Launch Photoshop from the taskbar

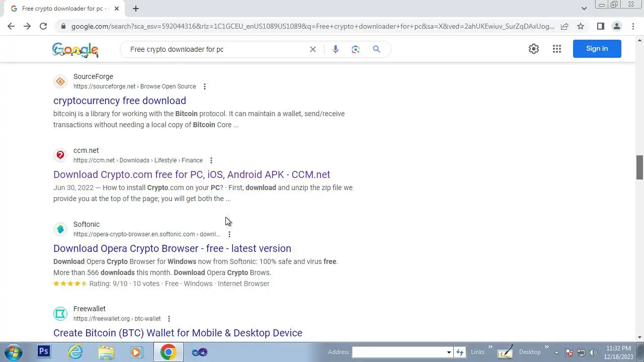click(44, 352)
